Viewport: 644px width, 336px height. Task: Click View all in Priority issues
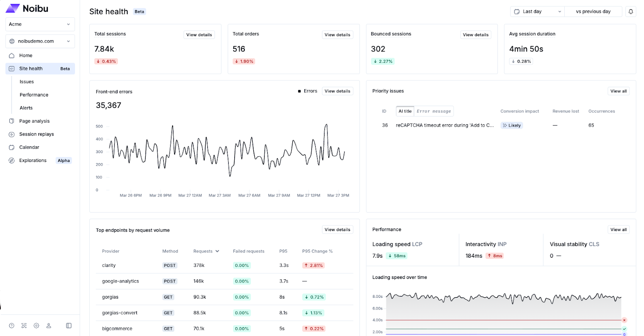[x=618, y=91]
